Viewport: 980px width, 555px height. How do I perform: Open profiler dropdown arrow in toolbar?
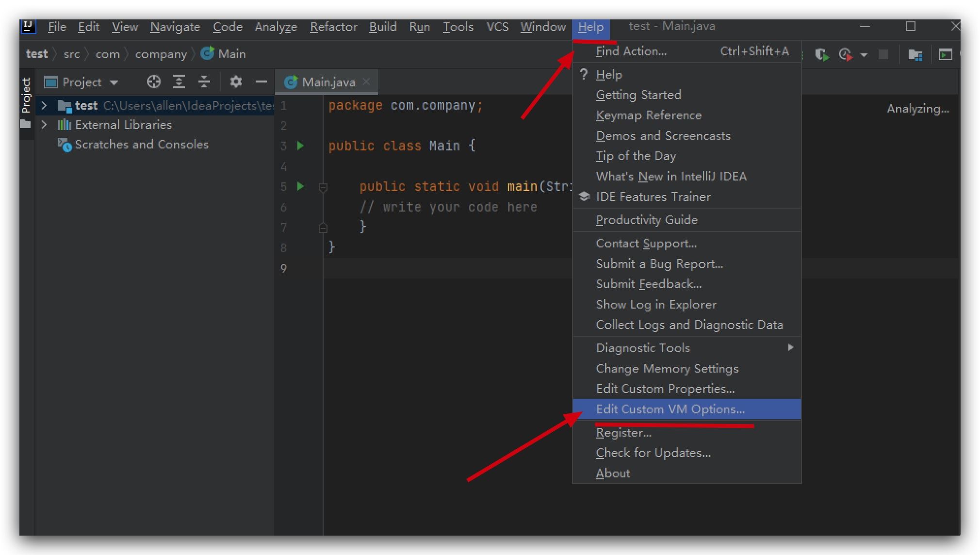[864, 55]
